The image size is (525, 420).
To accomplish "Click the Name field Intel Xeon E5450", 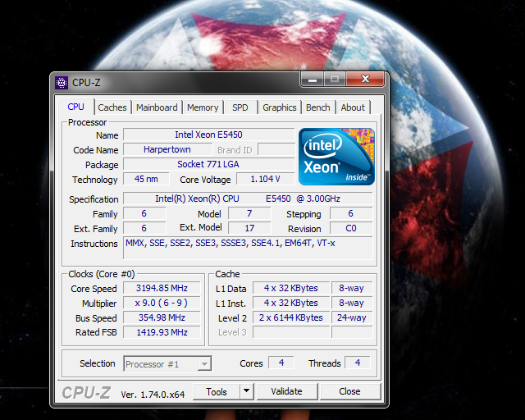I will [208, 135].
